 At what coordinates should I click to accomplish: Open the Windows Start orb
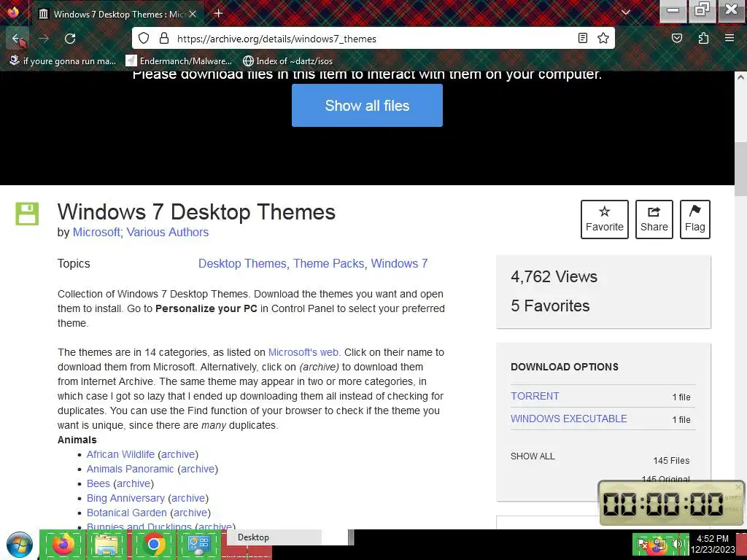20,545
